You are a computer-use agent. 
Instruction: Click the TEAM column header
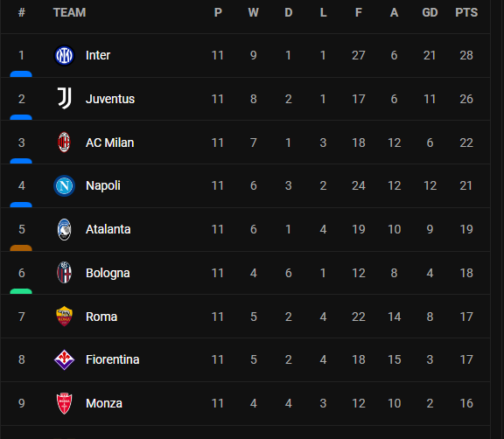pyautogui.click(x=69, y=12)
